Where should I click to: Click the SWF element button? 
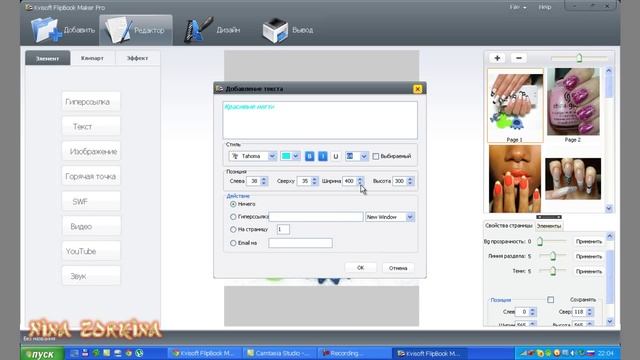[x=91, y=201]
